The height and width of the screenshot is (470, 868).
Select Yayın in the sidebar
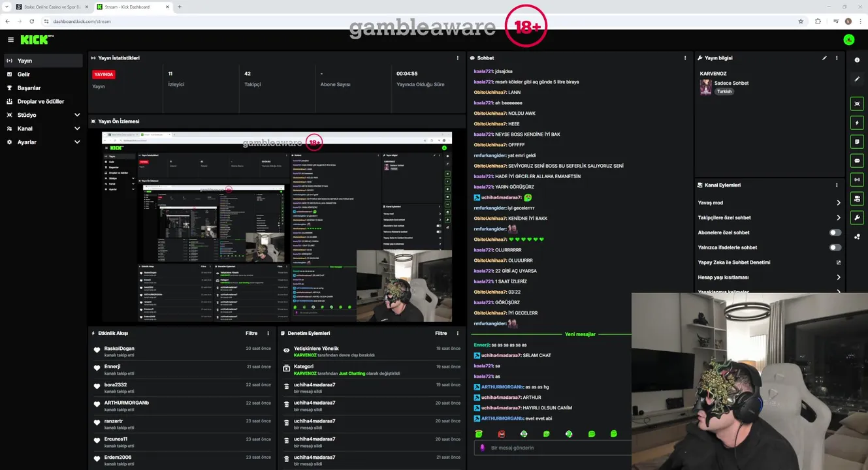tap(43, 61)
